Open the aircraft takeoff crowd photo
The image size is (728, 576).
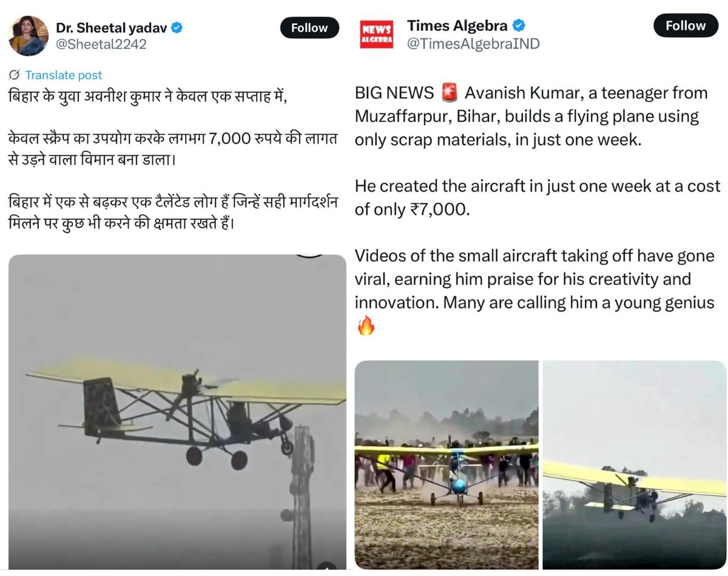447,467
